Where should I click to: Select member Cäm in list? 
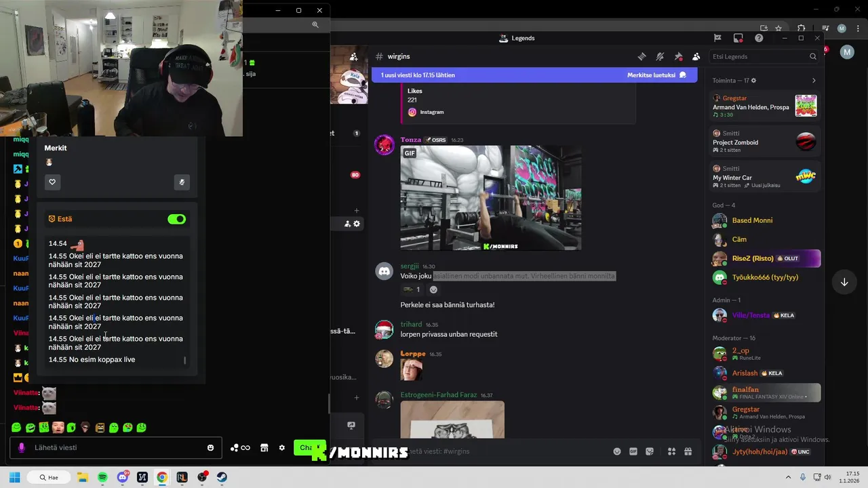click(x=766, y=239)
